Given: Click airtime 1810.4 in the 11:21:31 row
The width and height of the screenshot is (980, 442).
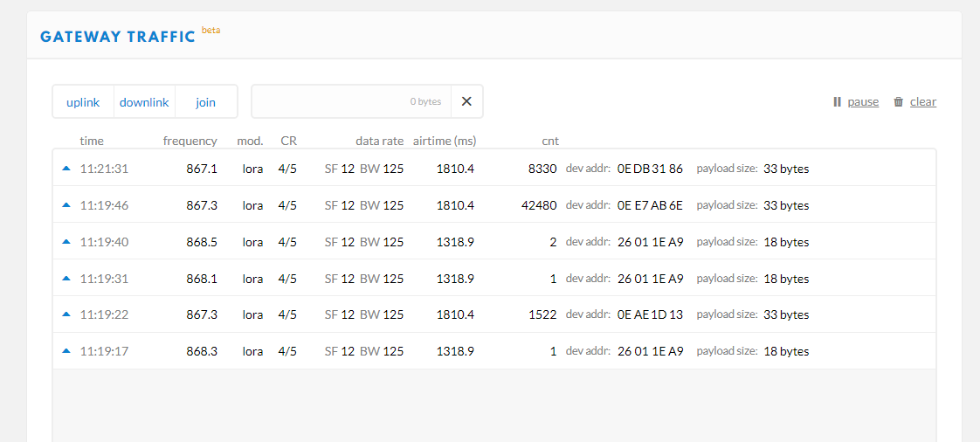Looking at the screenshot, I should coord(456,169).
